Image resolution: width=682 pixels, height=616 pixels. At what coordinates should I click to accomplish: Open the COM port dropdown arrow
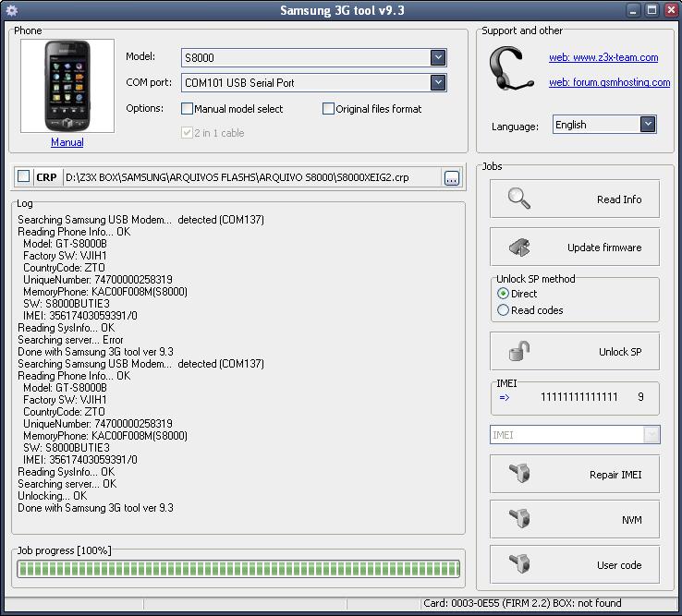click(438, 82)
